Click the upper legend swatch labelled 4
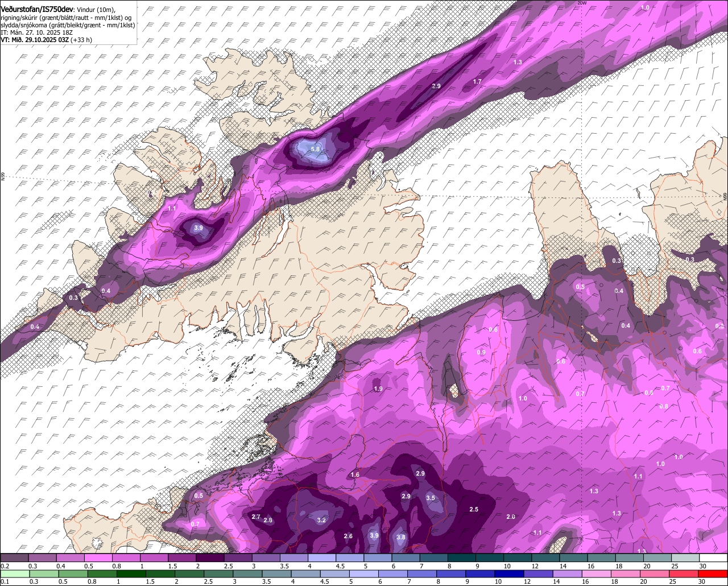728x586 pixels. (x=322, y=558)
